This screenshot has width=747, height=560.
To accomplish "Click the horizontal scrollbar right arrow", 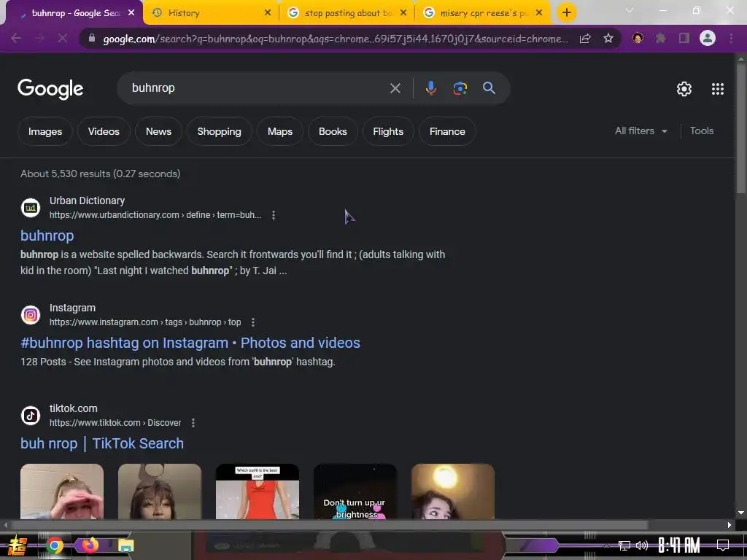I will 729,525.
